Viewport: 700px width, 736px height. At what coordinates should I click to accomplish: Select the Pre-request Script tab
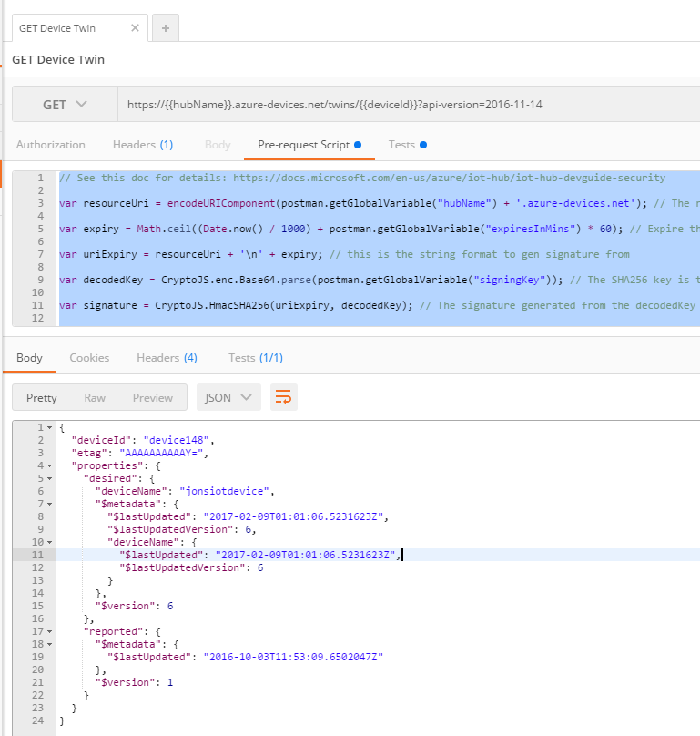pyautogui.click(x=309, y=145)
